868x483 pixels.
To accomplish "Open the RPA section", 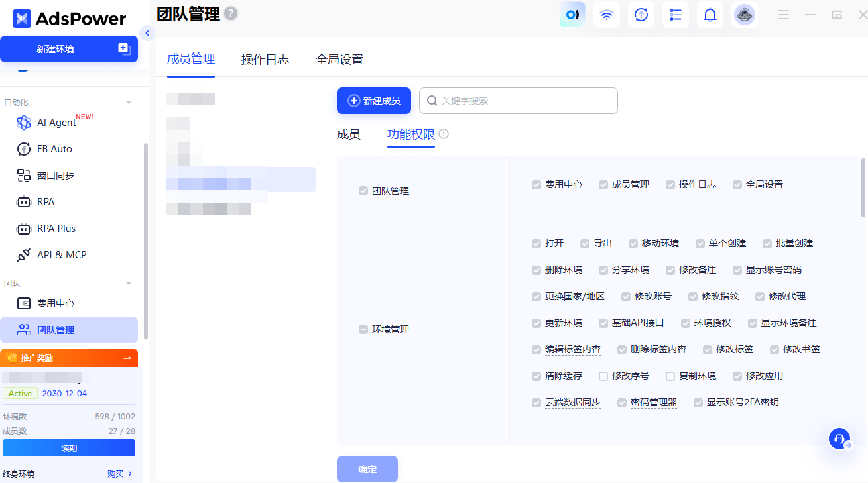I will [x=46, y=202].
